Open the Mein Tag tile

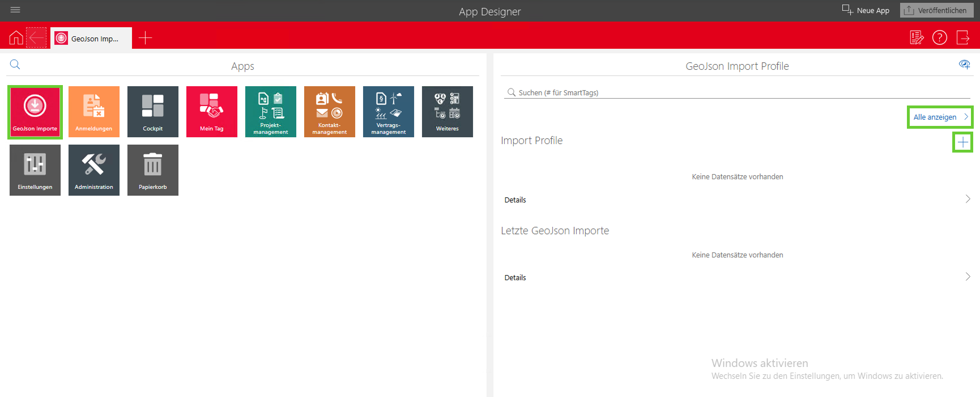point(212,112)
